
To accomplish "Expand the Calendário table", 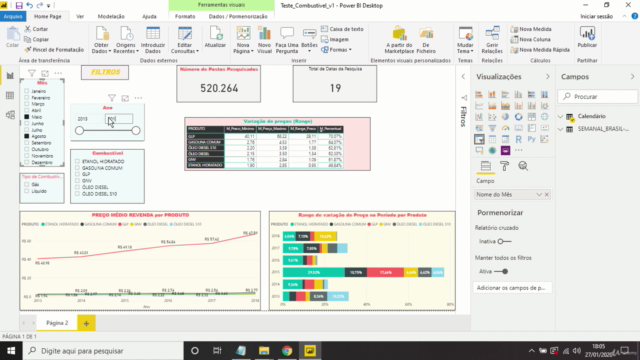I will (x=561, y=116).
